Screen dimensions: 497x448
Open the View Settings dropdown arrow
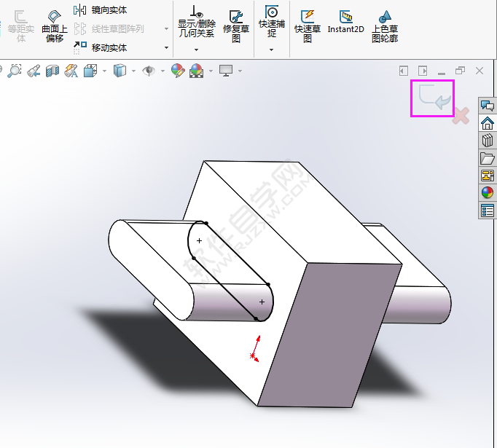240,71
